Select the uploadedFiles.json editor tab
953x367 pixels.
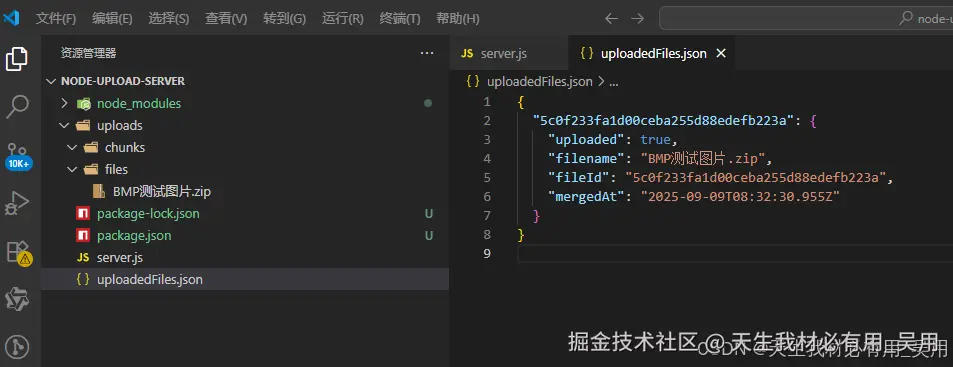pyautogui.click(x=652, y=53)
